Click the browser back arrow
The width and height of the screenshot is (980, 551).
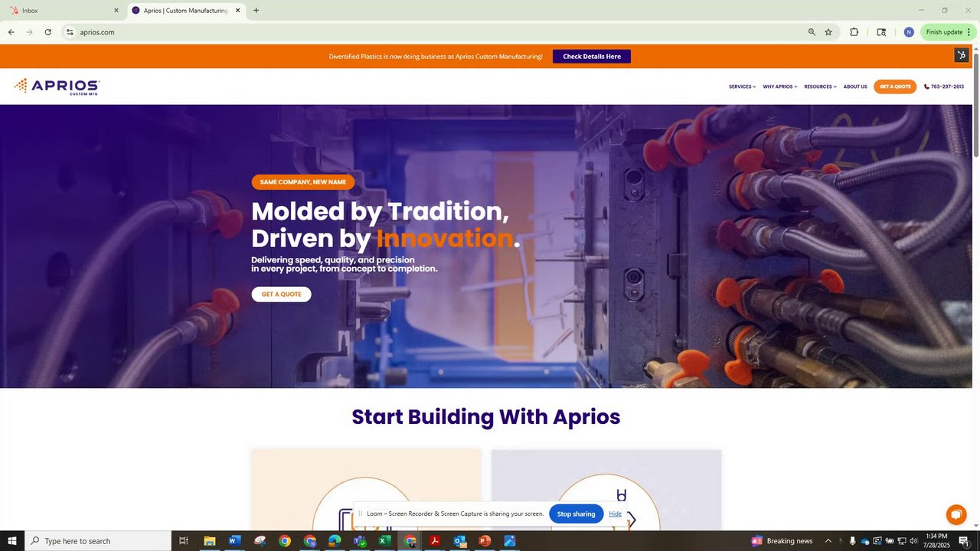[11, 32]
